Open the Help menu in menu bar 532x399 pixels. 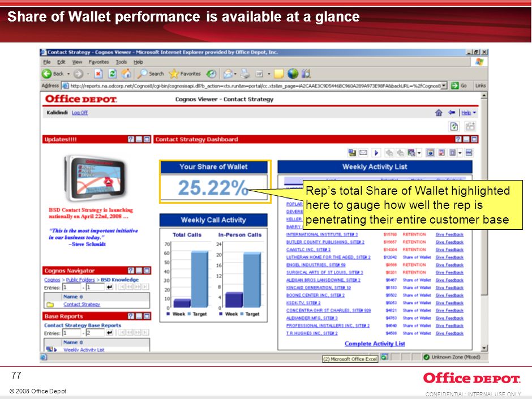(138, 62)
